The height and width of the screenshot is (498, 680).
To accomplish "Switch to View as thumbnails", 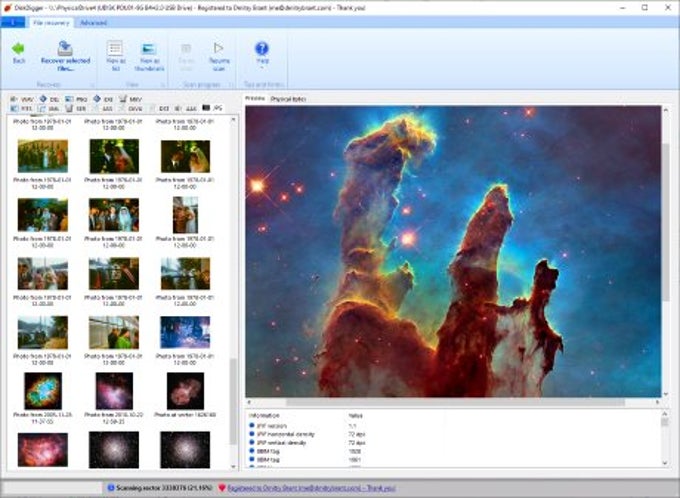I will [x=149, y=48].
